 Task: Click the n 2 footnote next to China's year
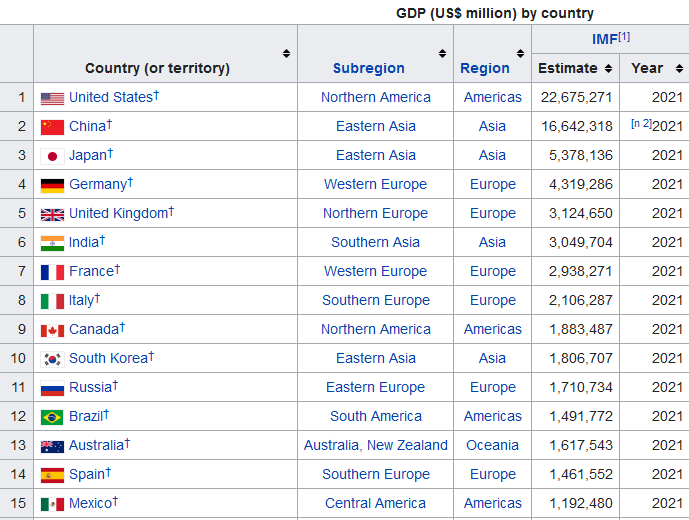click(x=640, y=124)
